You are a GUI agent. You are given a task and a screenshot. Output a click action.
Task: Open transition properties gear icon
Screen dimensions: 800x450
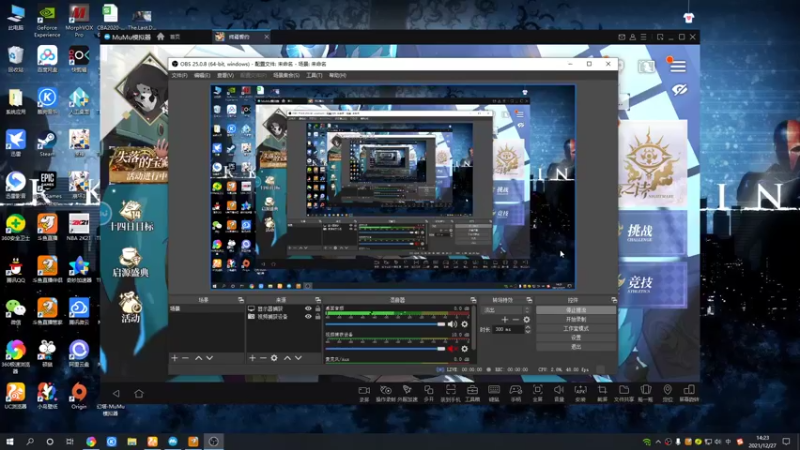click(x=527, y=320)
